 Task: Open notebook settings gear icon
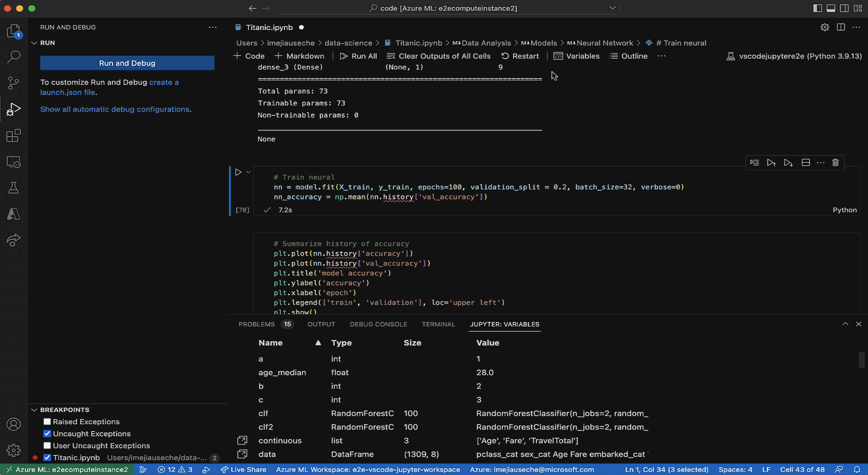tap(825, 27)
